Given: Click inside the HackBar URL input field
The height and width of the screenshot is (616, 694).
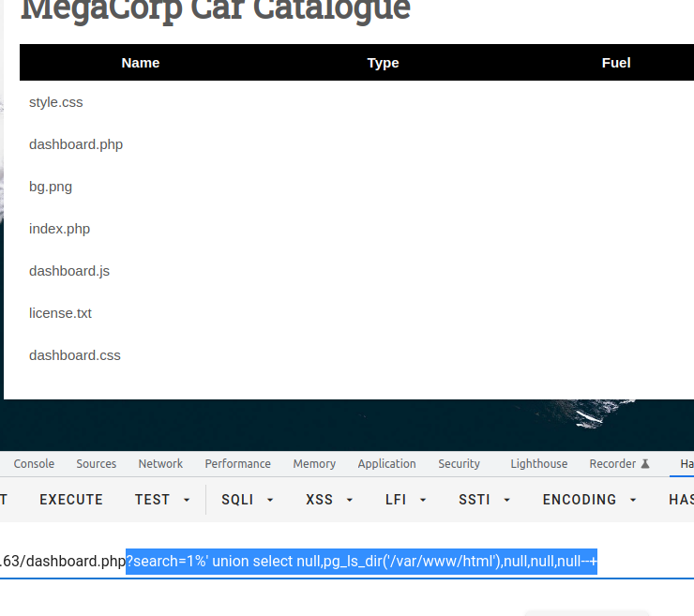Looking at the screenshot, I should pyautogui.click(x=347, y=562).
